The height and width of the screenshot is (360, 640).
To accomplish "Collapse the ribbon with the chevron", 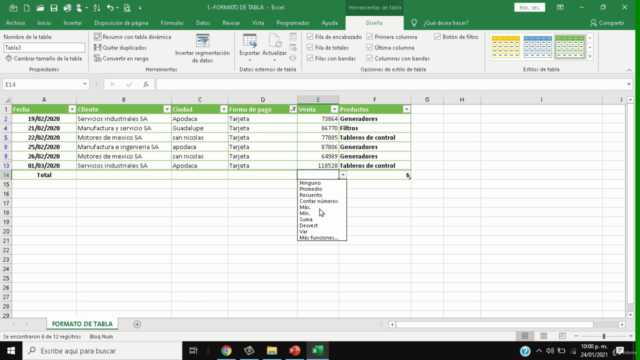I will (629, 70).
